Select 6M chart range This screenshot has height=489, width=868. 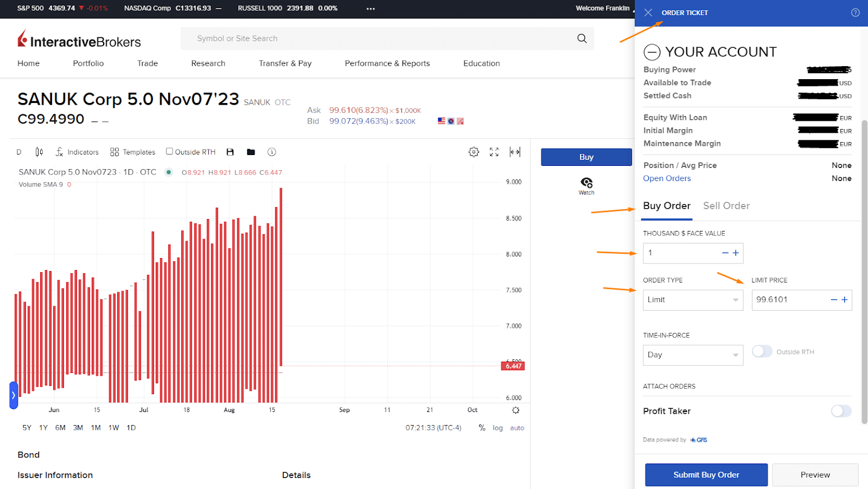pyautogui.click(x=60, y=428)
